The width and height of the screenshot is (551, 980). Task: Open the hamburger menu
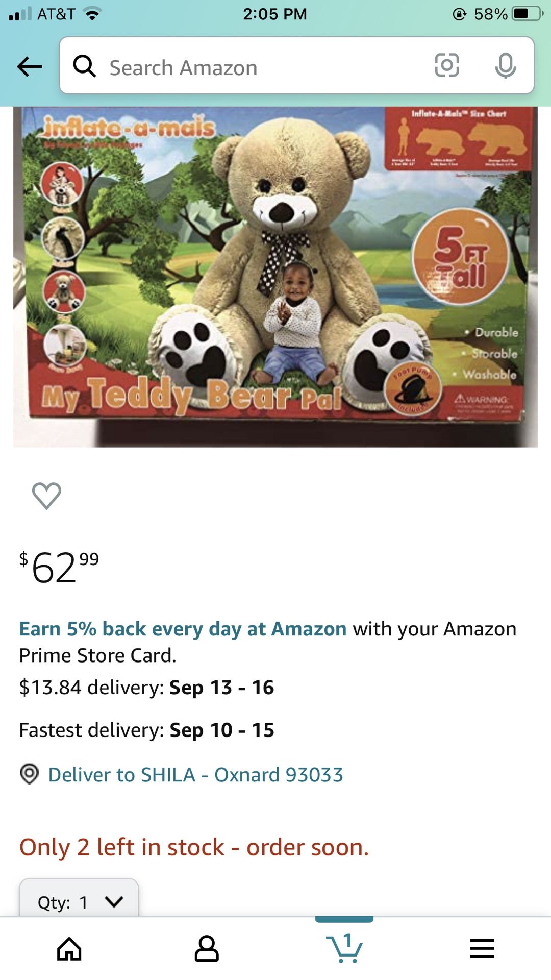pos(482,949)
